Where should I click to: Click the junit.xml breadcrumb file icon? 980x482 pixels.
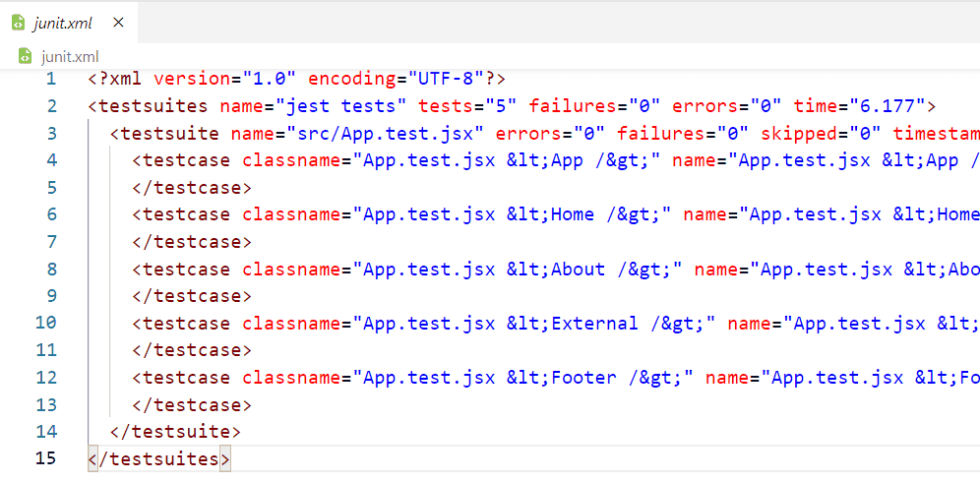pyautogui.click(x=25, y=56)
